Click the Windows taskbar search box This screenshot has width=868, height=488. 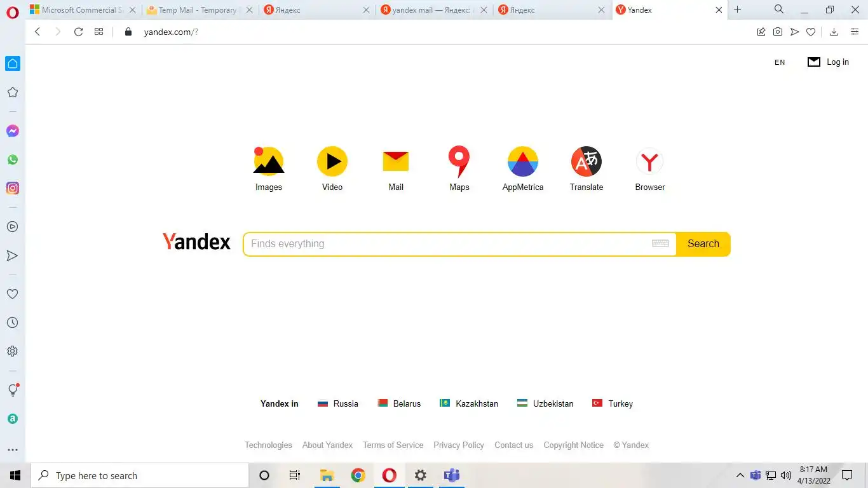point(139,475)
